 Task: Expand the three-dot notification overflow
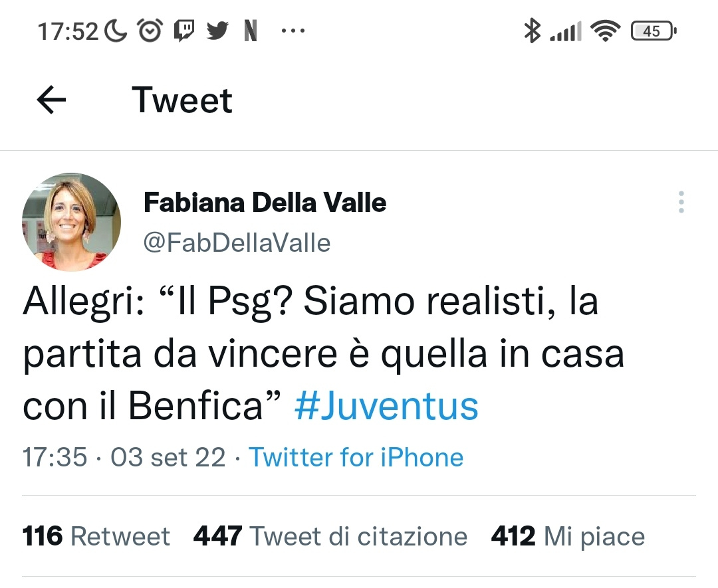pyautogui.click(x=293, y=31)
